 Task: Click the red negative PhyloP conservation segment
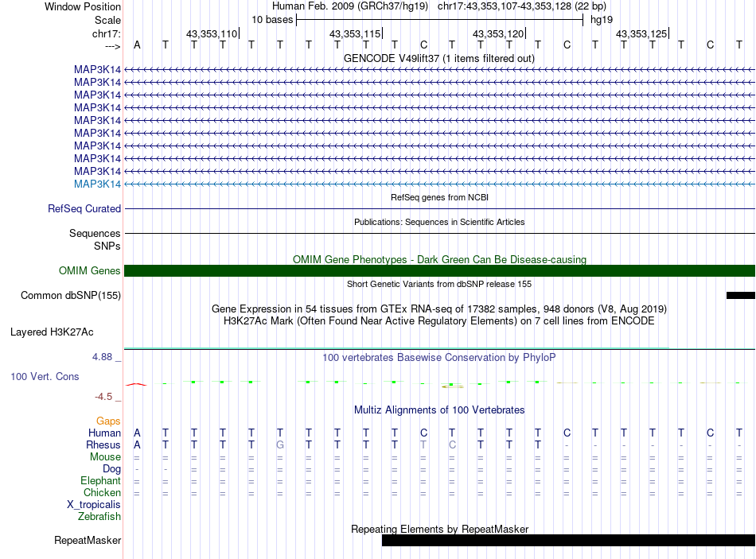pyautogui.click(x=136, y=384)
